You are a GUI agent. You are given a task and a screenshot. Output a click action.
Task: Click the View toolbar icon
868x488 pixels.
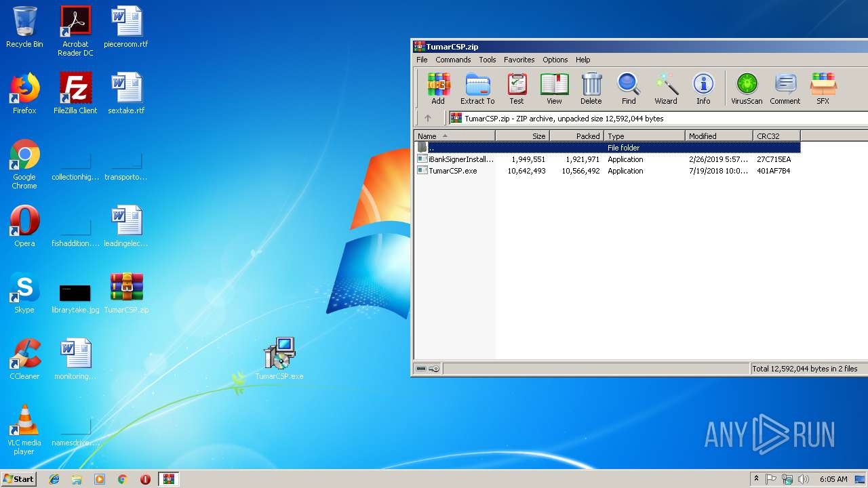[x=554, y=89]
